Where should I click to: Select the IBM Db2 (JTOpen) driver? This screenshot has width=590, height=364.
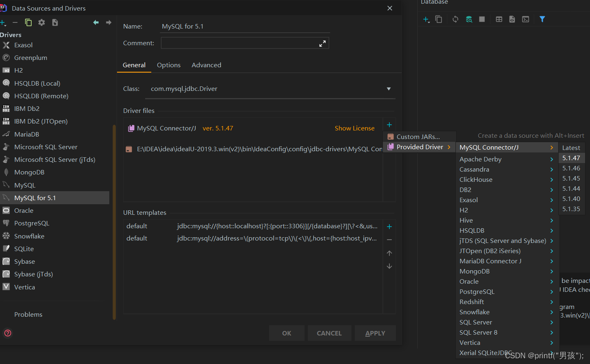click(55, 121)
